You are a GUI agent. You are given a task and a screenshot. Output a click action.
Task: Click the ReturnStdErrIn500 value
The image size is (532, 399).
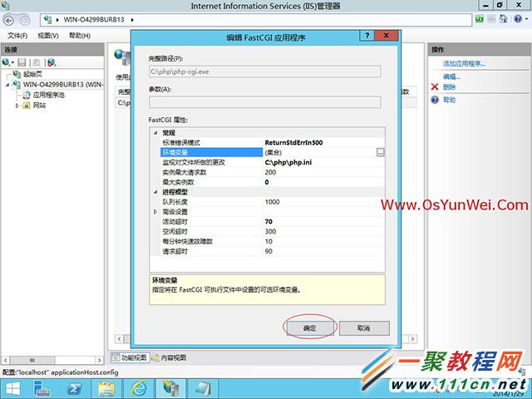click(293, 142)
